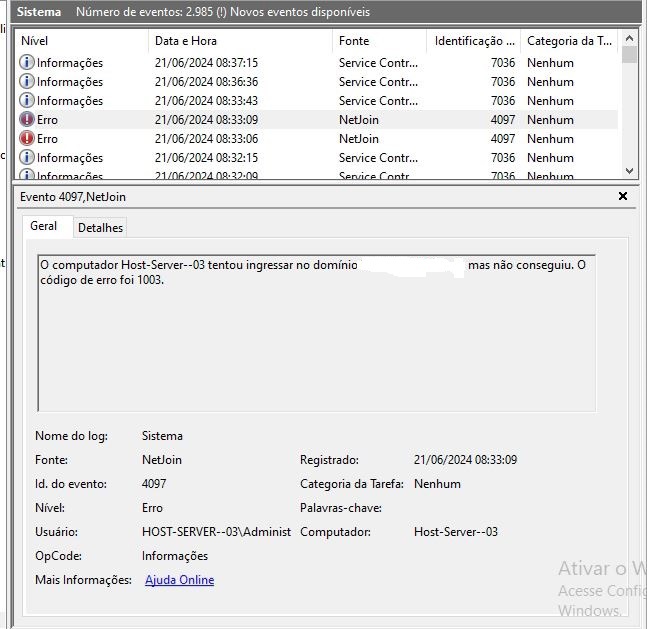Close the Evento 4097 details pane
The image size is (647, 629).
(x=623, y=196)
